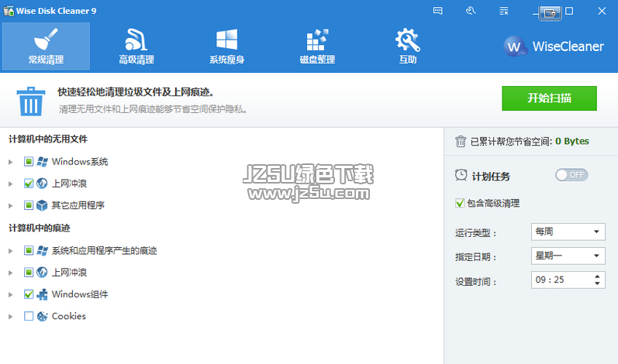Uncheck 上网冲浪 under 计算机中的无用文件

29,184
